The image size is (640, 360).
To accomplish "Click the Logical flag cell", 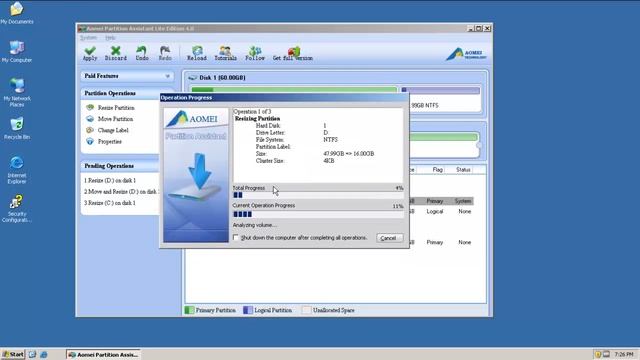I will click(x=435, y=211).
